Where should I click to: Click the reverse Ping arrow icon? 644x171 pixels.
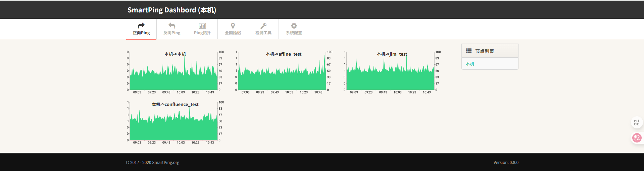pos(171,25)
